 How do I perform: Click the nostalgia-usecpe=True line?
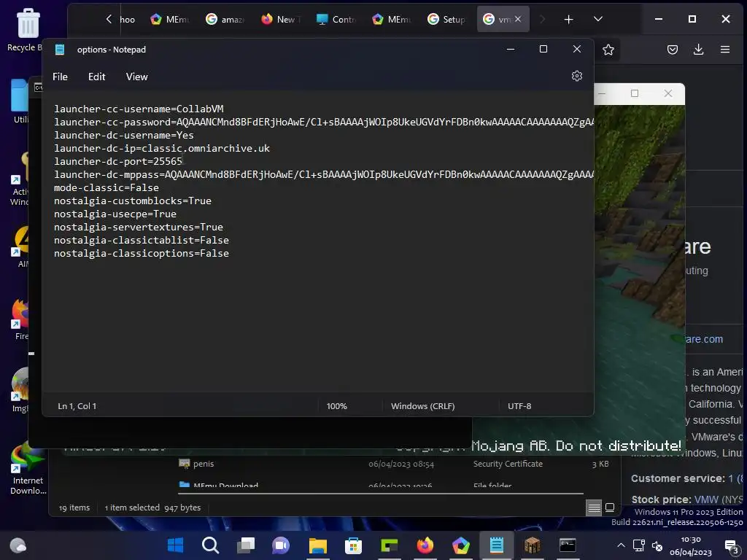(x=115, y=214)
